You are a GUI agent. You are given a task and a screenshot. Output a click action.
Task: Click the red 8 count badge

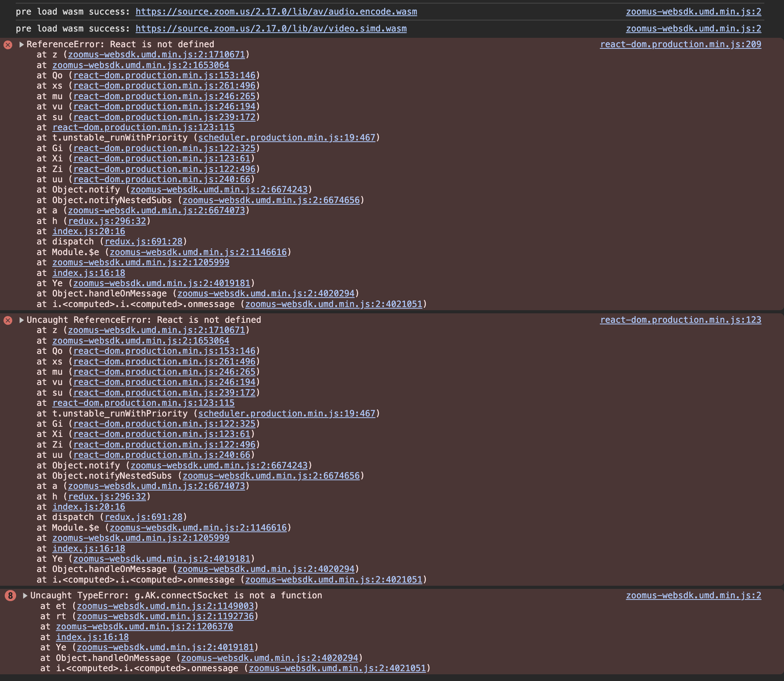[x=10, y=596]
